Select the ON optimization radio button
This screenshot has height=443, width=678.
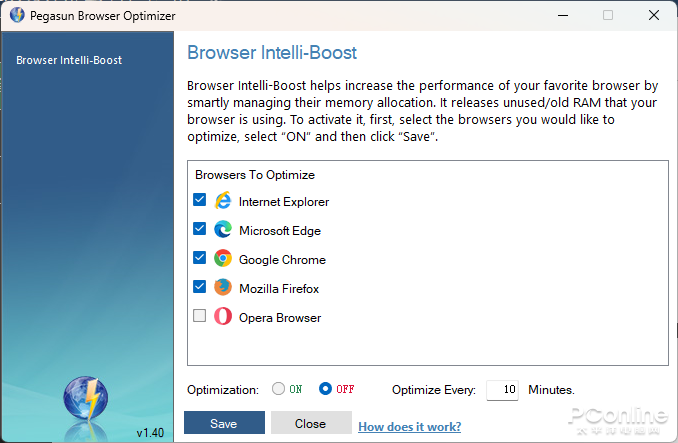(278, 389)
